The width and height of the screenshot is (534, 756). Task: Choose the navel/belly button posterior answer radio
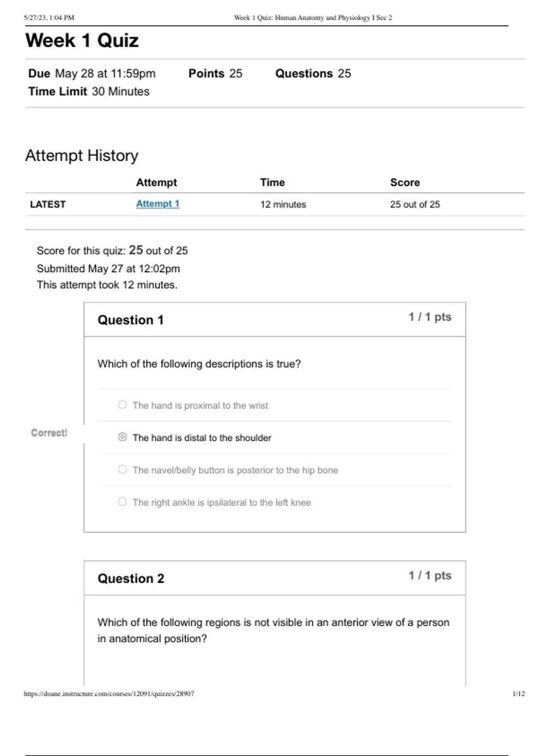tap(122, 470)
